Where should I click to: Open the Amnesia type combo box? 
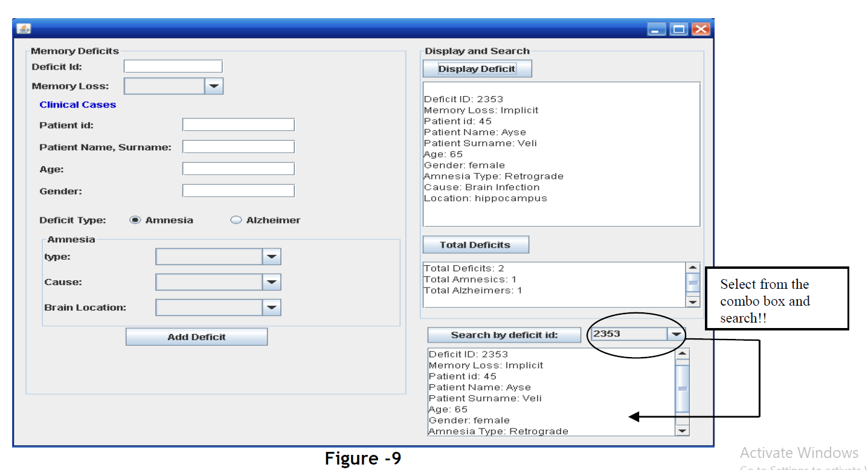(272, 256)
